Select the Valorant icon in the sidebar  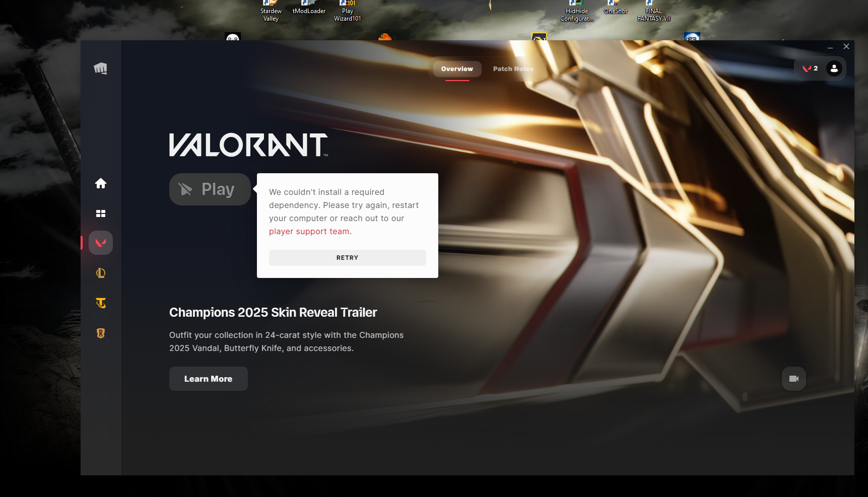click(x=101, y=243)
